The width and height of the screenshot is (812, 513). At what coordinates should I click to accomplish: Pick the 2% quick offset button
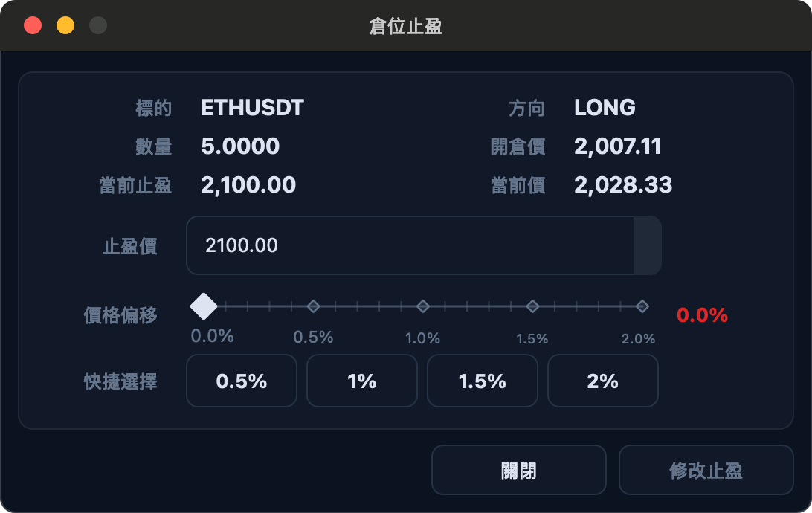tap(603, 381)
